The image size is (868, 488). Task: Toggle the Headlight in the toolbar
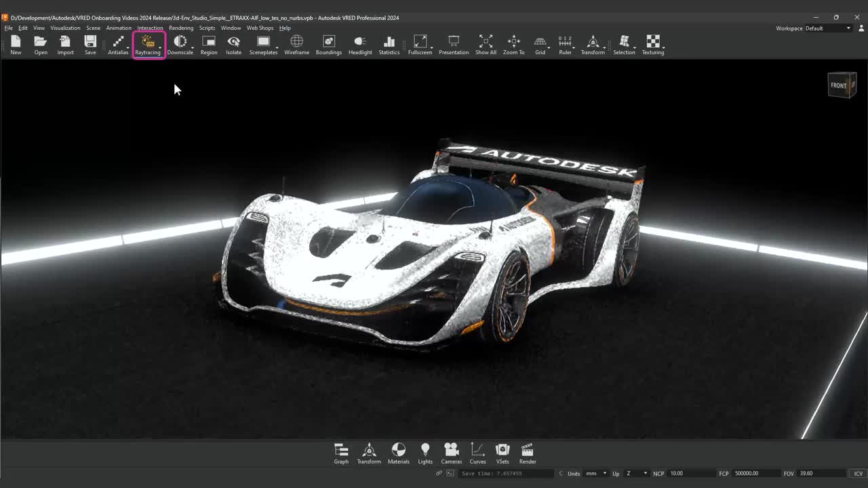click(360, 45)
